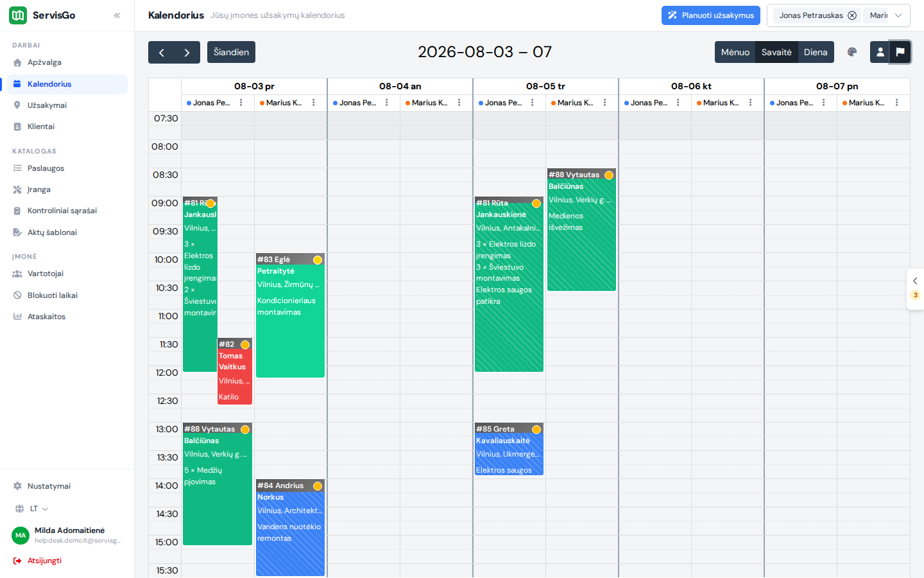Expand the employee filter dropdown arrow
This screenshot has height=578, width=924.
pyautogui.click(x=898, y=15)
